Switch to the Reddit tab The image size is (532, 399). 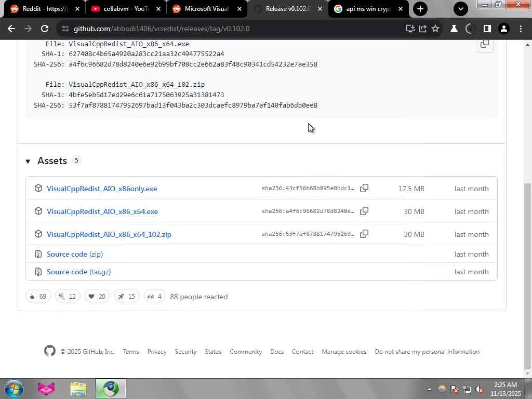(45, 9)
